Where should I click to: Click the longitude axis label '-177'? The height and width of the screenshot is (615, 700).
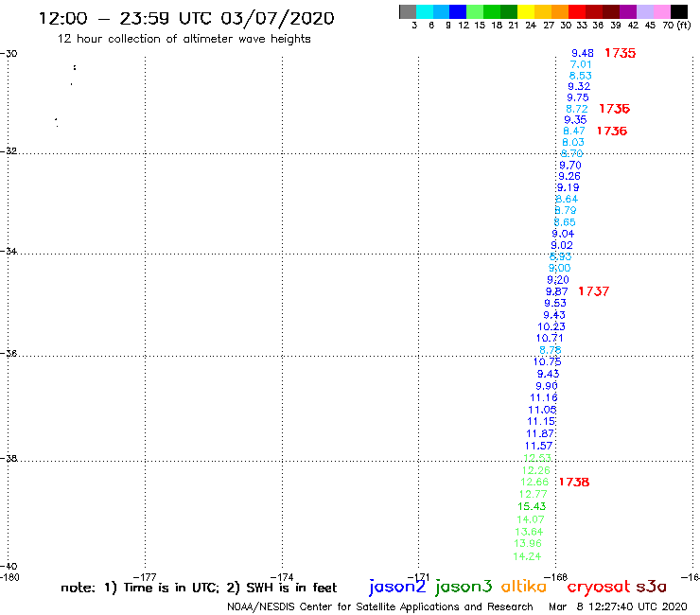click(145, 577)
